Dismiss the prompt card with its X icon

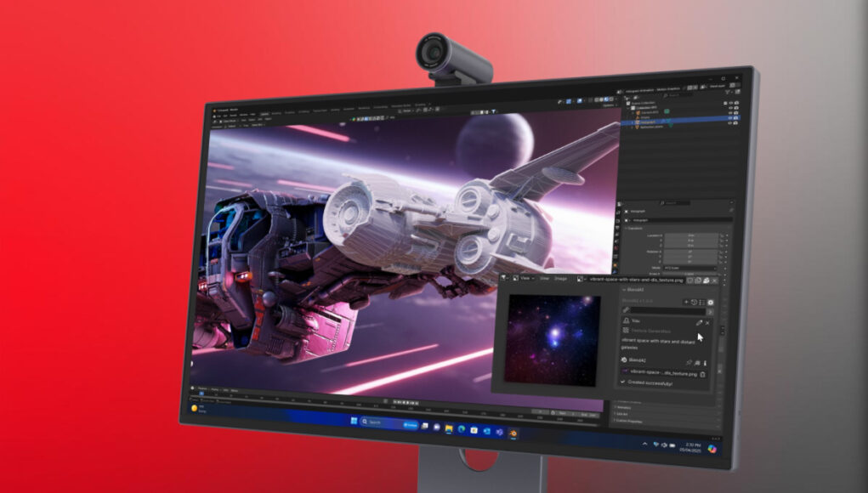(x=707, y=323)
